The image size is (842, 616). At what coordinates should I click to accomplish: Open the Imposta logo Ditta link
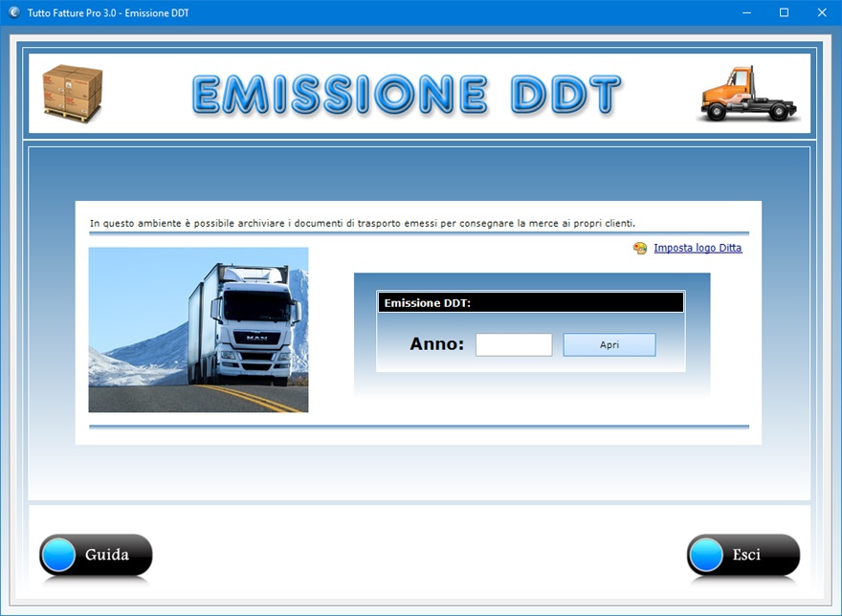[698, 248]
